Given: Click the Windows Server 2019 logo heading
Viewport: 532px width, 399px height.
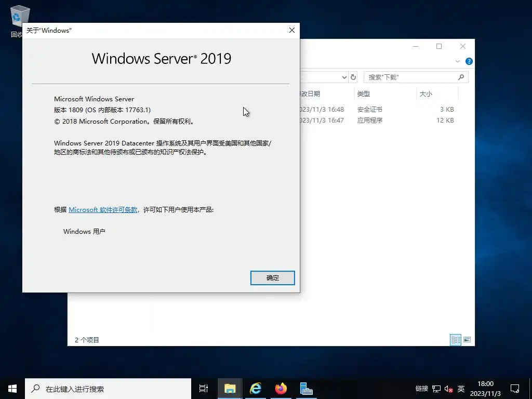Looking at the screenshot, I should 162,59.
